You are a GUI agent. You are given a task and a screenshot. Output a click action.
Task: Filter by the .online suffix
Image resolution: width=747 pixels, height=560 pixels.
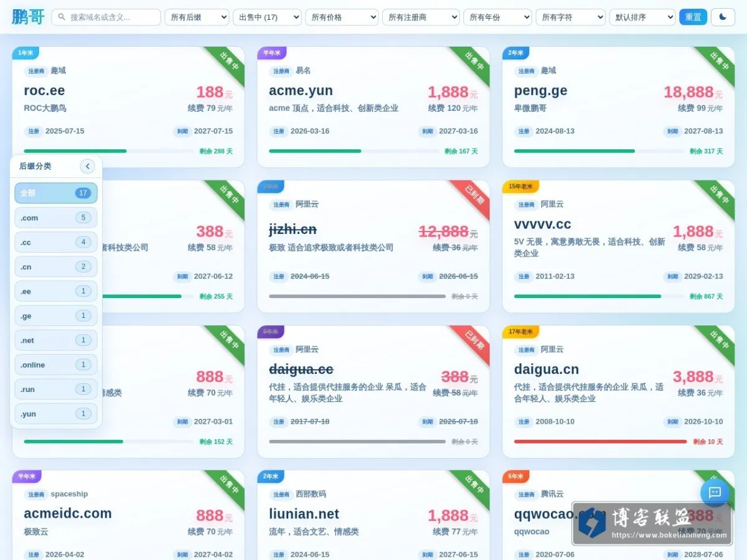[56, 365]
